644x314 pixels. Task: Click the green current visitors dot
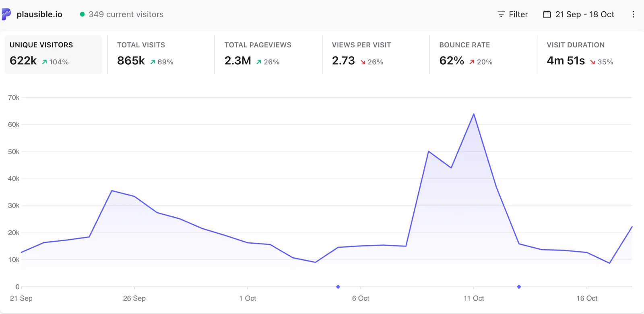82,14
